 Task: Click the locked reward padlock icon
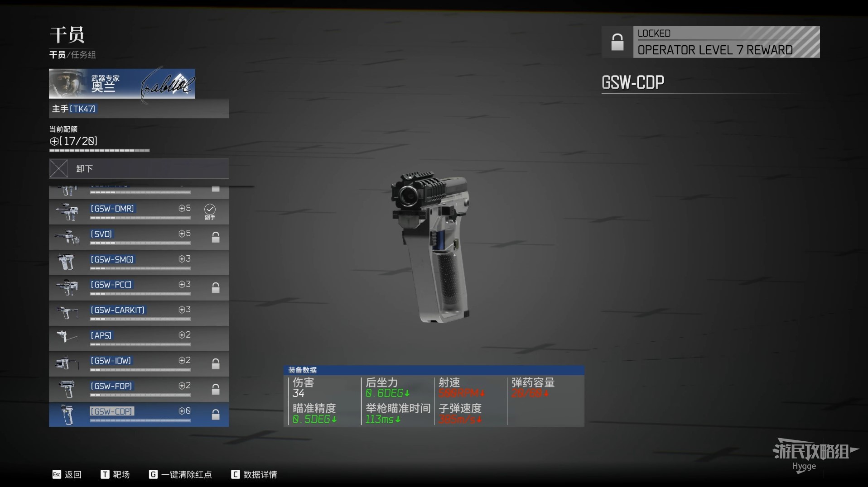coord(617,42)
